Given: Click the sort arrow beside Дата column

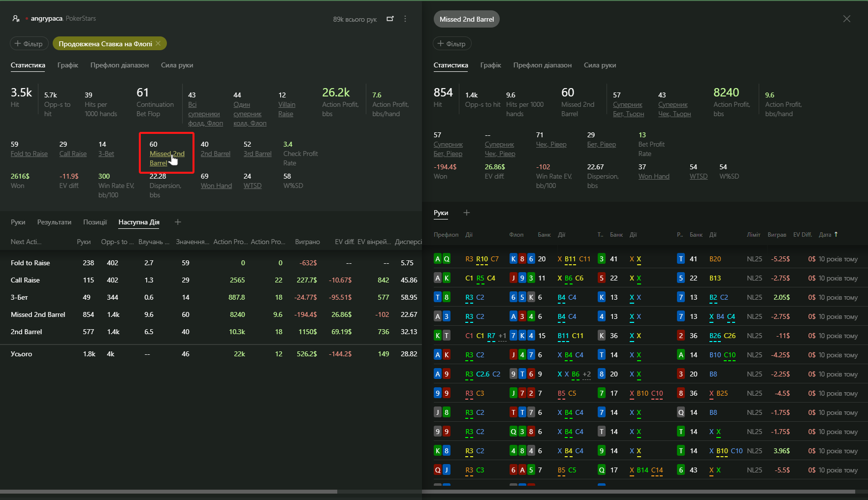Looking at the screenshot, I should point(836,235).
